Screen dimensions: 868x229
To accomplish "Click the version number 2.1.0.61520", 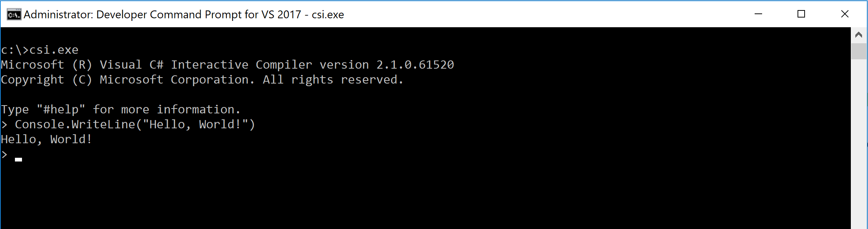I will pyautogui.click(x=415, y=65).
